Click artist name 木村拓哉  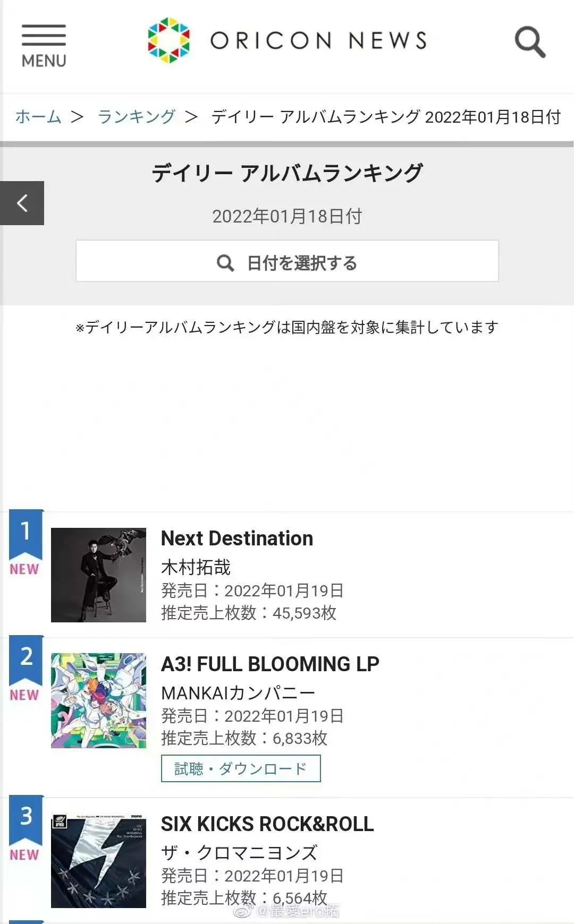pyautogui.click(x=196, y=567)
